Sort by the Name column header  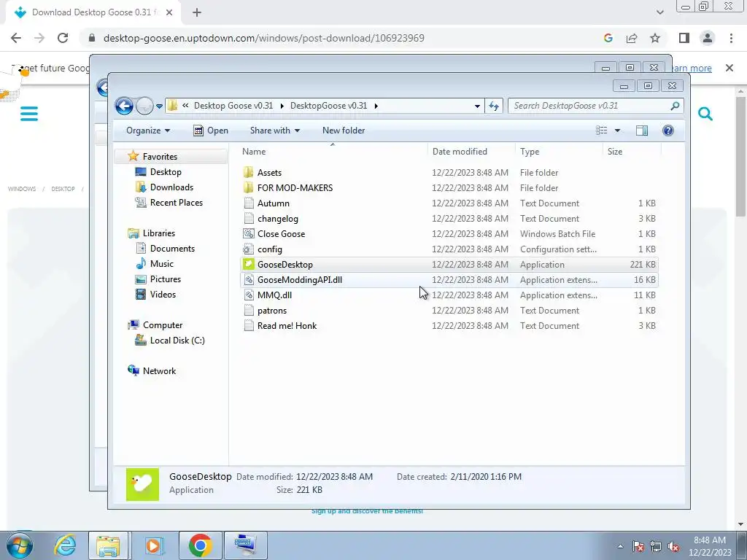pyautogui.click(x=254, y=152)
